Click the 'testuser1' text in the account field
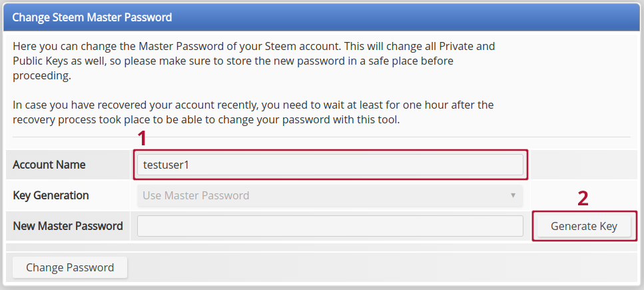This screenshot has height=290, width=644. click(166, 165)
